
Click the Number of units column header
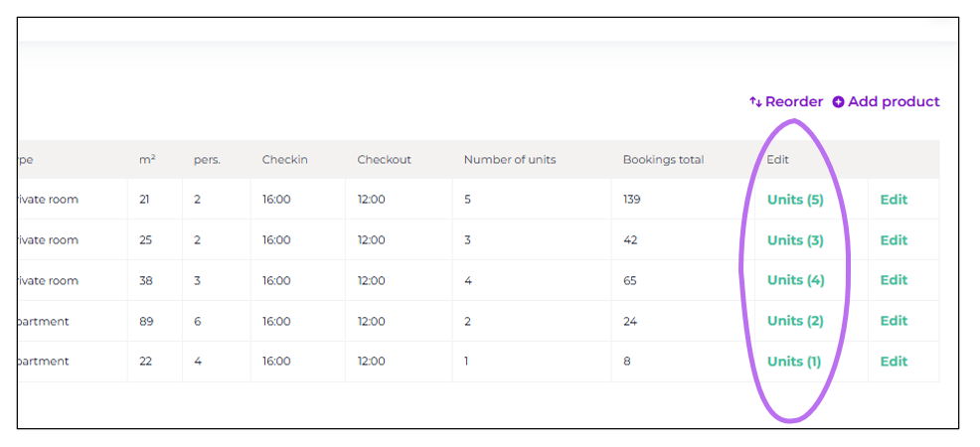pyautogui.click(x=510, y=160)
